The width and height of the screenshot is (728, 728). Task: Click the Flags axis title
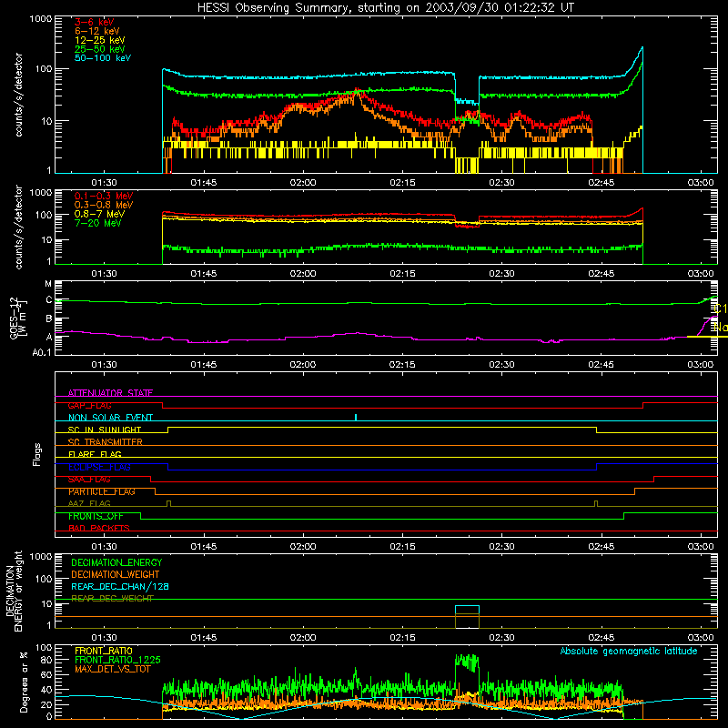pyautogui.click(x=36, y=454)
